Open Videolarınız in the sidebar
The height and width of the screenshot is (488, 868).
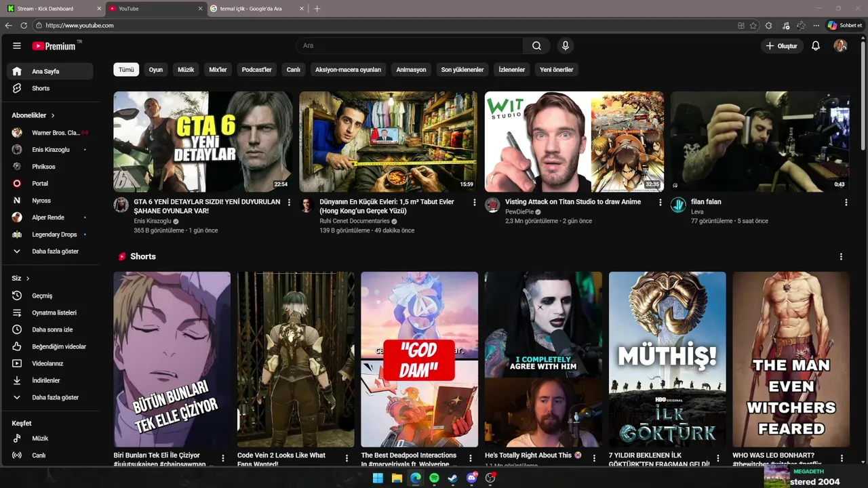[50, 363]
